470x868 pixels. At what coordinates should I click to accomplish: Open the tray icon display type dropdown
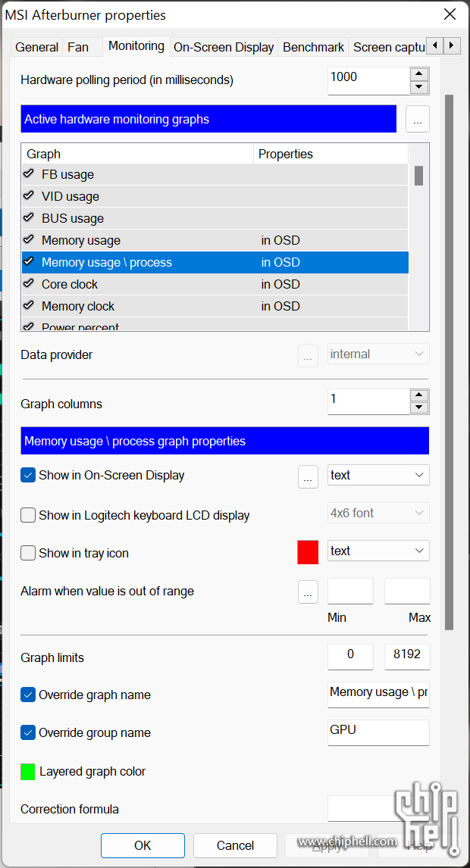point(378,551)
